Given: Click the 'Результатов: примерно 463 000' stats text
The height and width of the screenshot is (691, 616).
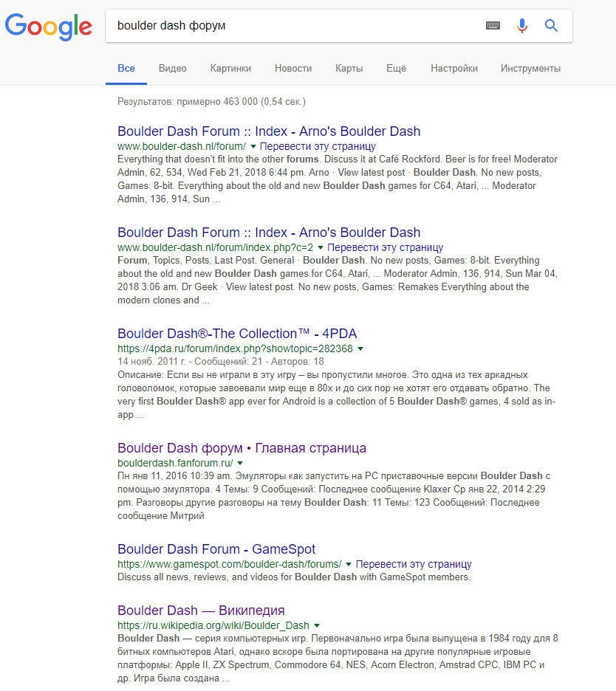Looking at the screenshot, I should [x=212, y=102].
